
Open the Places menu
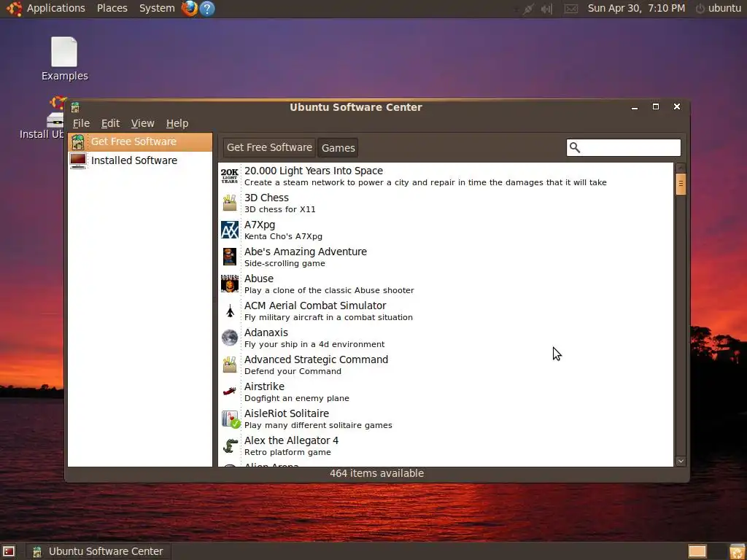pyautogui.click(x=112, y=8)
